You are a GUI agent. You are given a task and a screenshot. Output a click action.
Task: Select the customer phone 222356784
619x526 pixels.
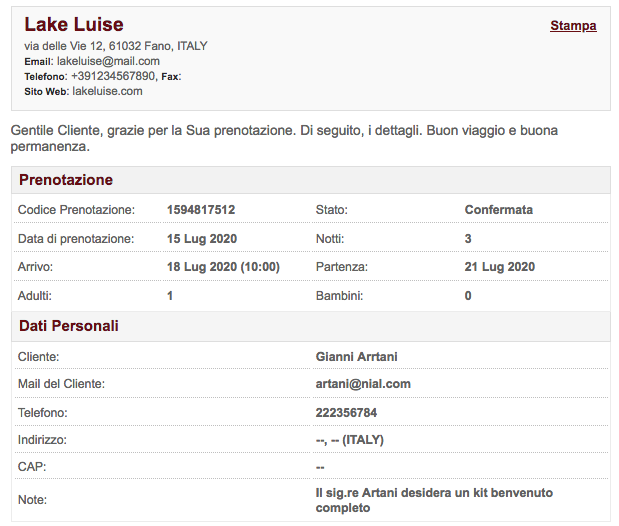pos(346,412)
